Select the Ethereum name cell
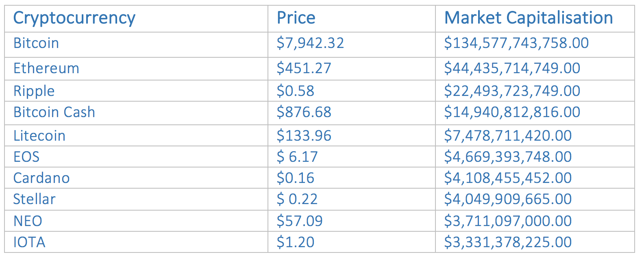The height and width of the screenshot is (261, 644). 46,68
